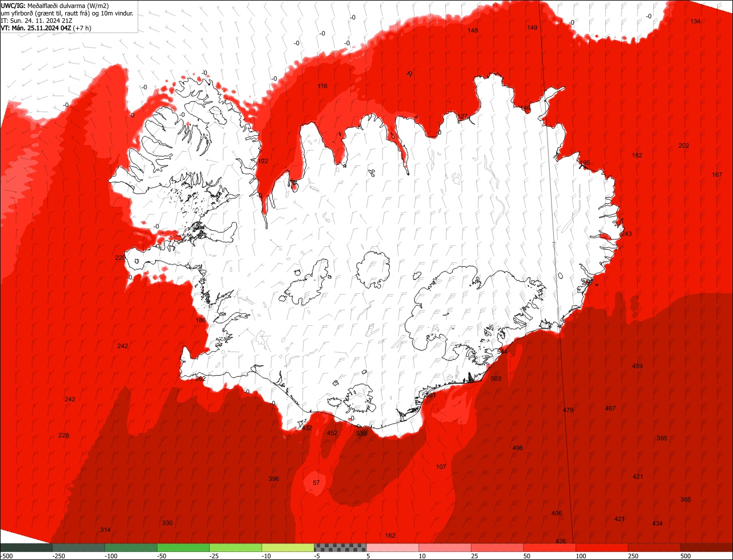Click the value 503 off the south-east coast
The width and height of the screenshot is (733, 560).
[x=496, y=378]
